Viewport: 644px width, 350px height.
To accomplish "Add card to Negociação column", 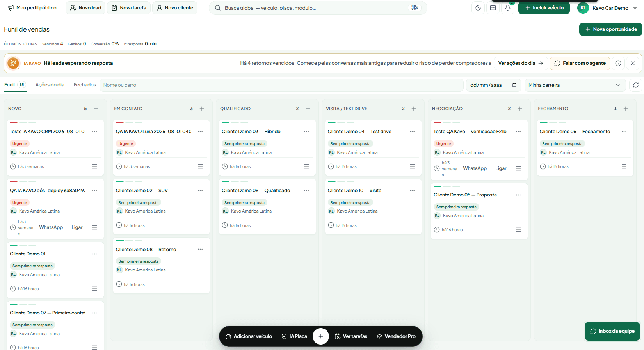I will 520,109.
